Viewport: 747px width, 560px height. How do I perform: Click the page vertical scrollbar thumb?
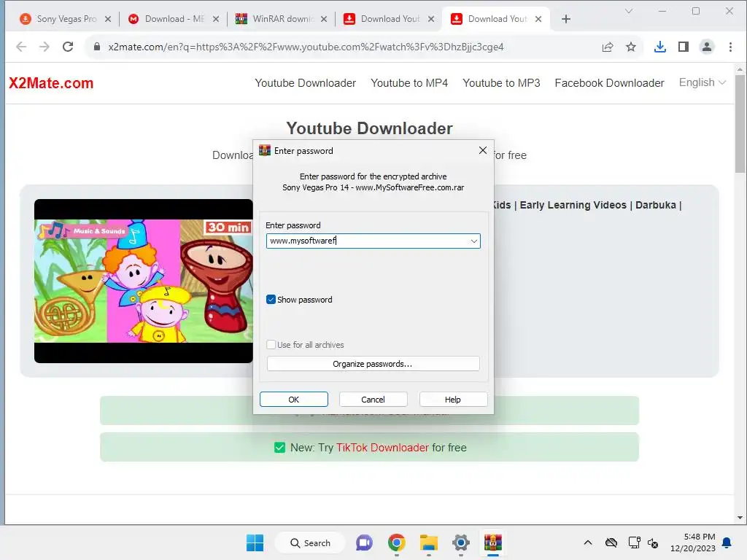[740, 124]
